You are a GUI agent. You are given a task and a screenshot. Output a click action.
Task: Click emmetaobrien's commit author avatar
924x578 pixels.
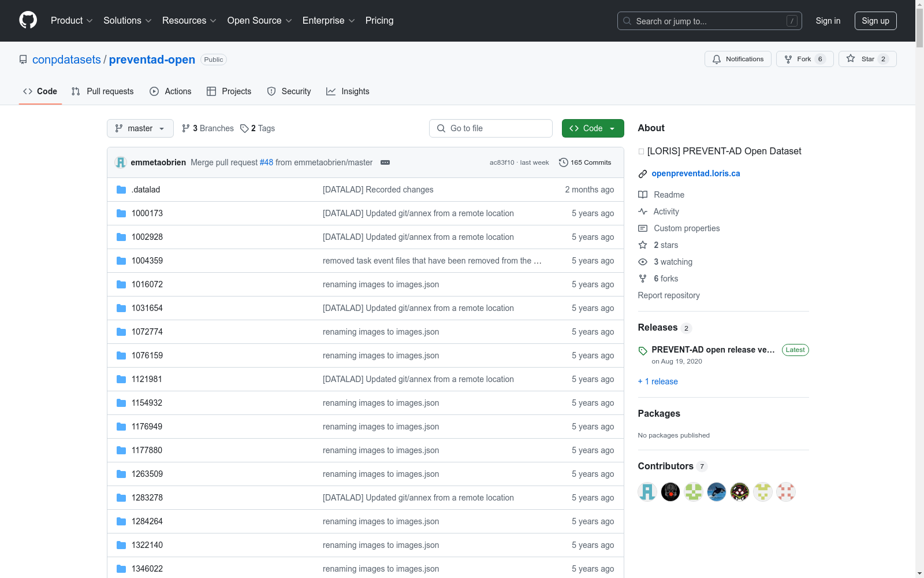coord(120,162)
